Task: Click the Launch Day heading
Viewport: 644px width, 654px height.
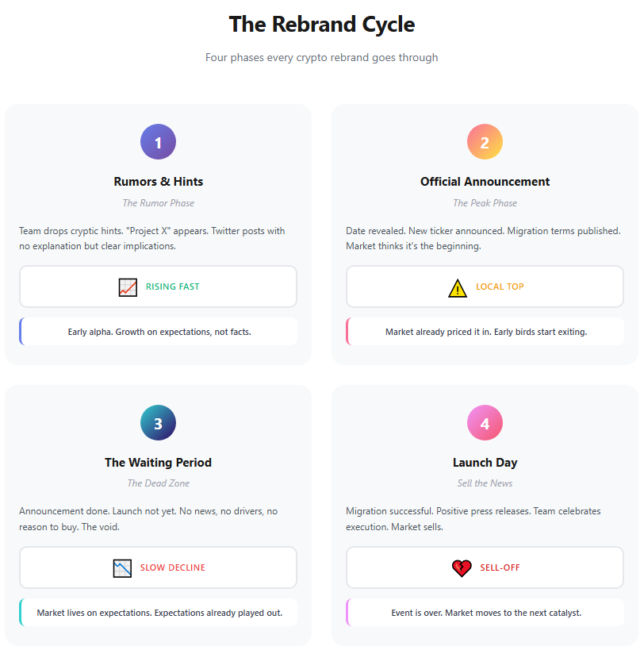Action: [x=485, y=463]
